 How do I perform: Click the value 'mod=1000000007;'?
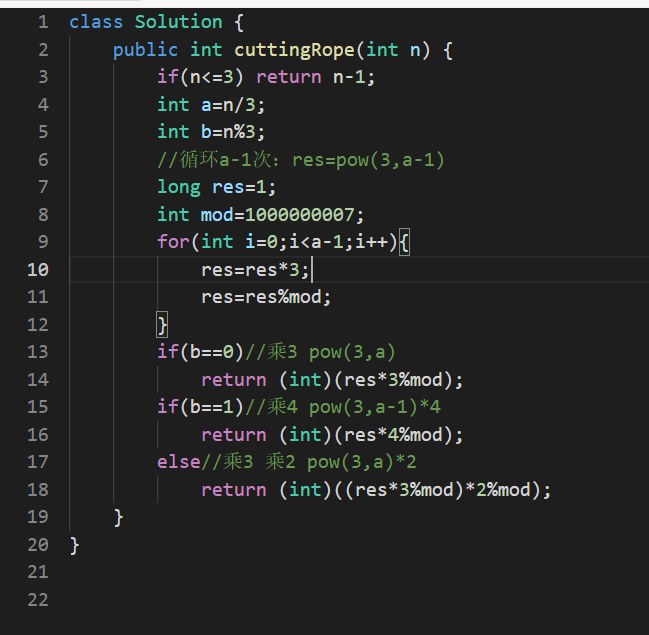(x=282, y=215)
